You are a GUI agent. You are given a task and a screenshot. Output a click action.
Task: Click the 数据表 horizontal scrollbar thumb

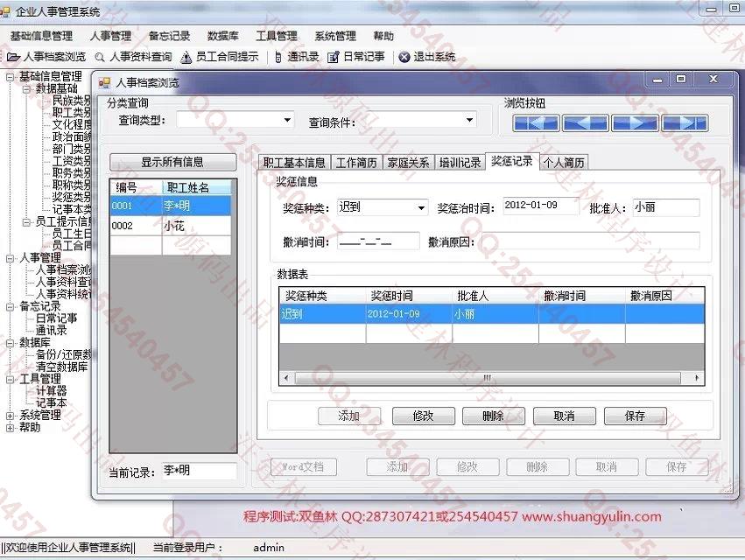click(488, 378)
